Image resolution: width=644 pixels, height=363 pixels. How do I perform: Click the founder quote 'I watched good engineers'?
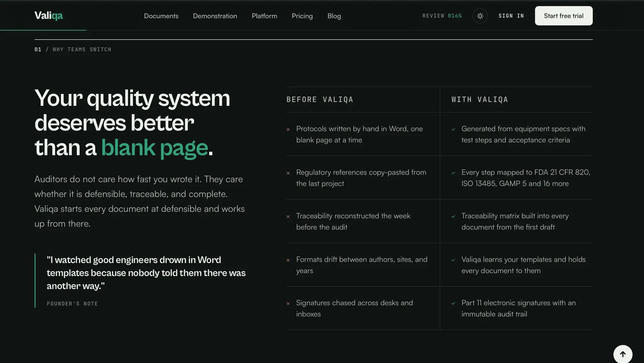tap(146, 273)
